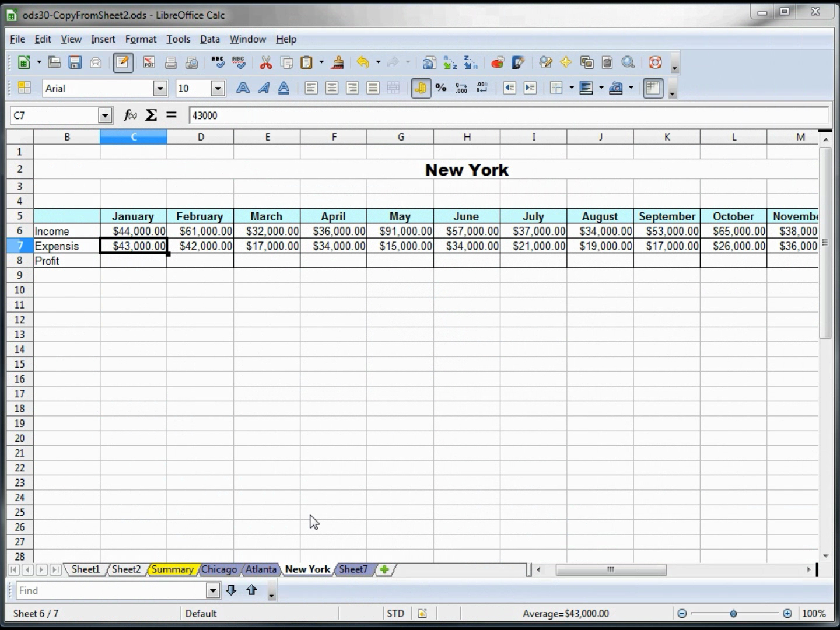840x630 pixels.
Task: Increase cell indent
Action: pos(530,88)
